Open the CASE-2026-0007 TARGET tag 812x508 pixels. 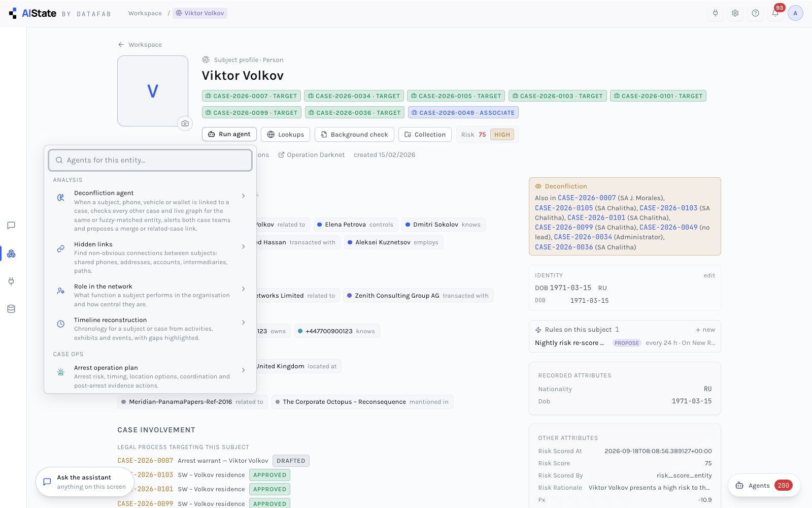[251, 96]
